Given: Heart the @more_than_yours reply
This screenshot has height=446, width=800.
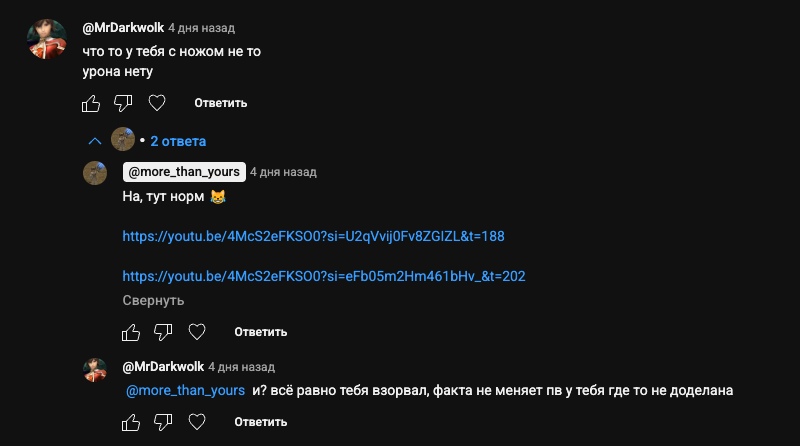Looking at the screenshot, I should pyautogui.click(x=197, y=331).
